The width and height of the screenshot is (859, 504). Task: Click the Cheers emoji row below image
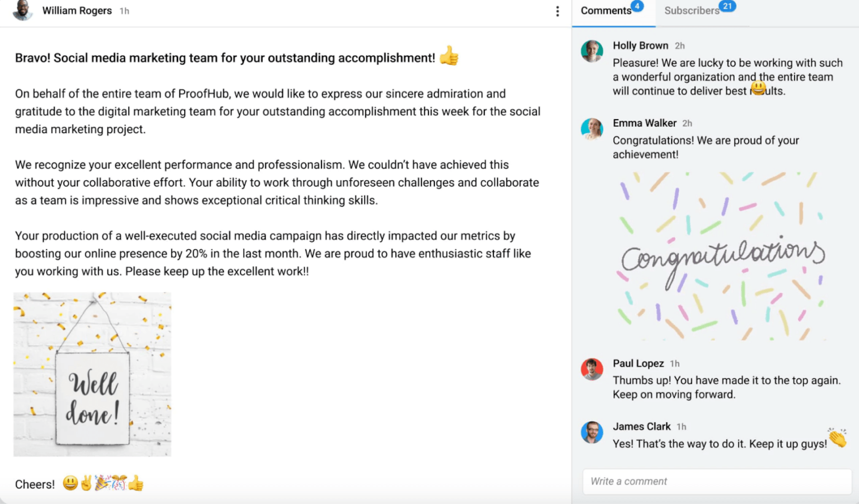[x=103, y=484]
